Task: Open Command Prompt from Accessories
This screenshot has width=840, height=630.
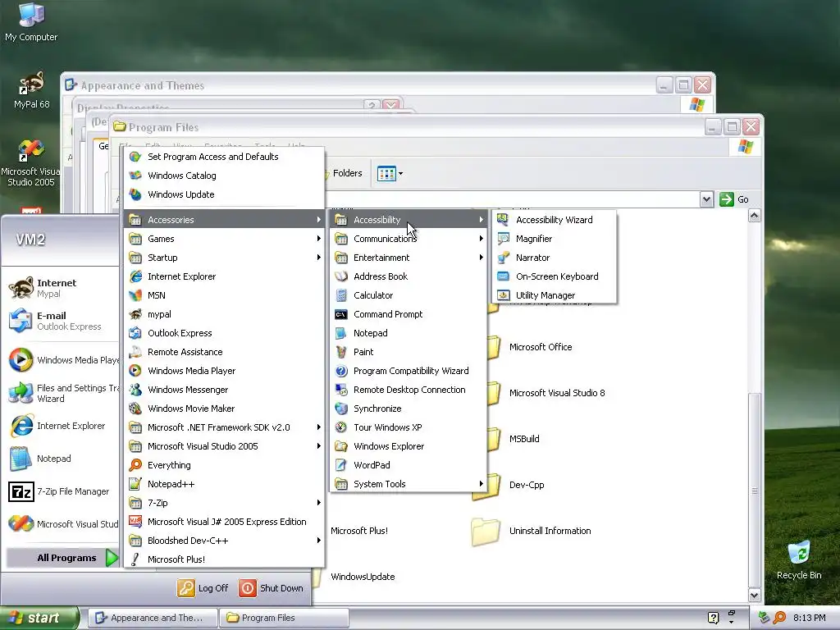Action: click(x=409, y=314)
